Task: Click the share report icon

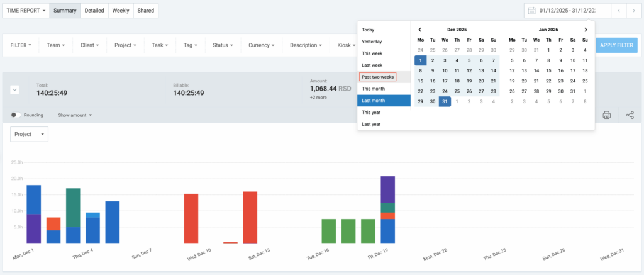Action: [630, 115]
